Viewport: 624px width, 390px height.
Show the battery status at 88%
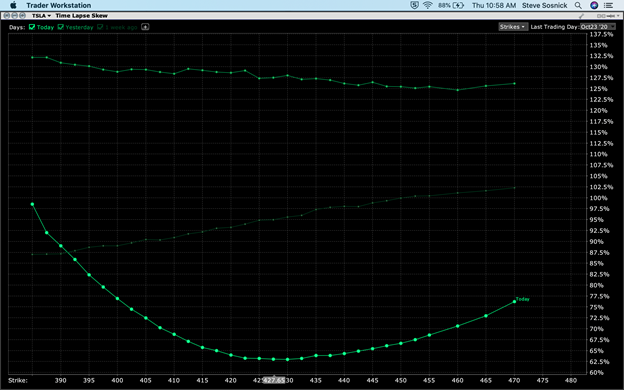(x=451, y=5)
